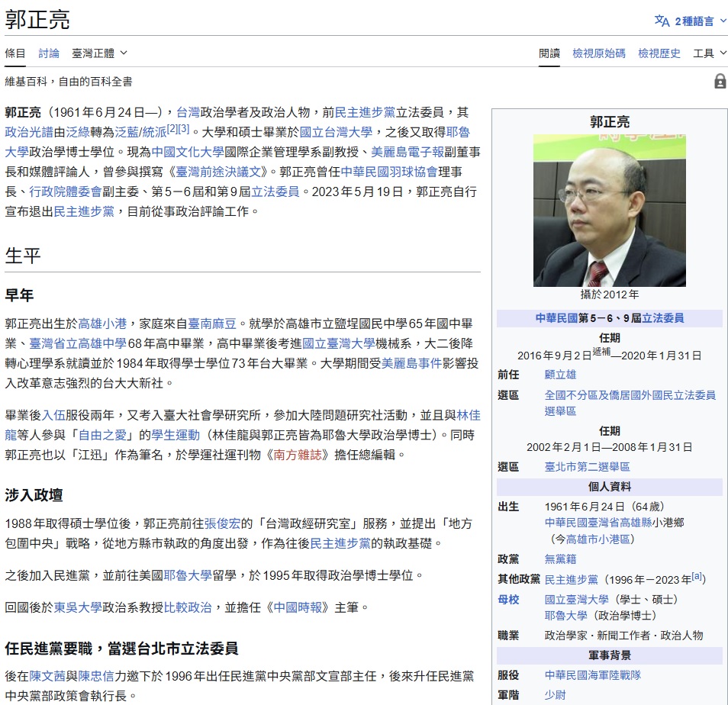Open the 工具 tools dropdown

[709, 53]
